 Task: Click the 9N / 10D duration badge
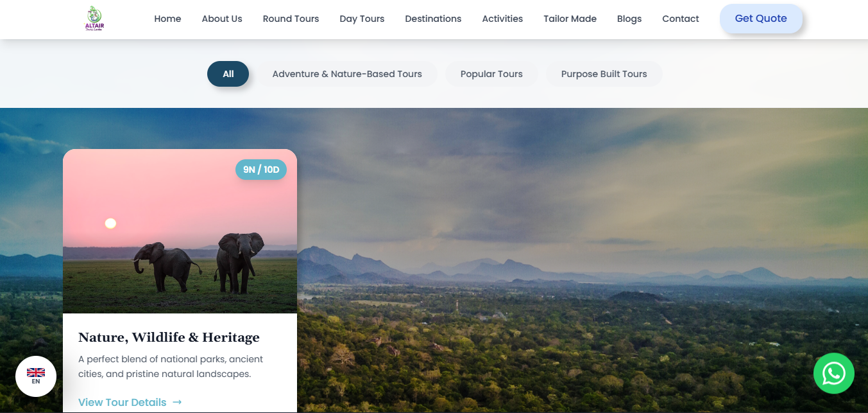pyautogui.click(x=261, y=170)
